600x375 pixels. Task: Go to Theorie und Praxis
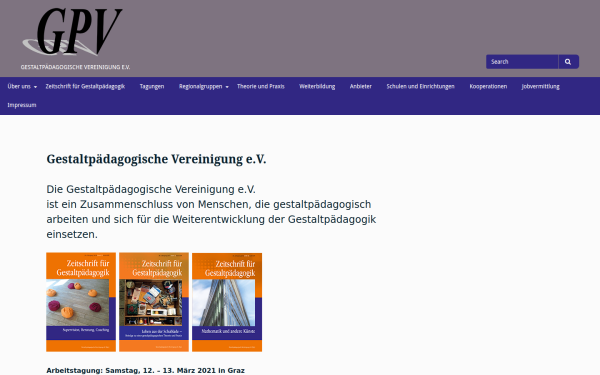pos(261,86)
